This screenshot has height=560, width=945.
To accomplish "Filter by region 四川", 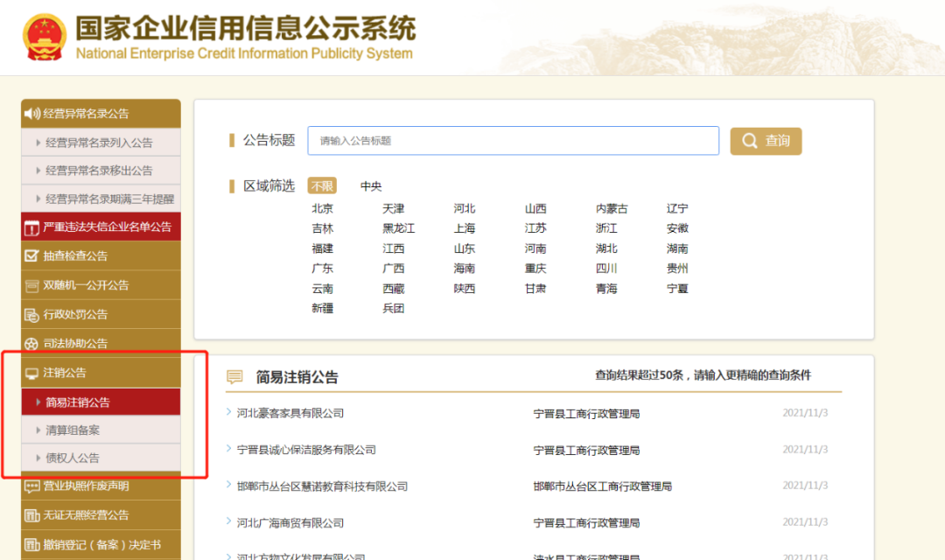I will click(606, 269).
